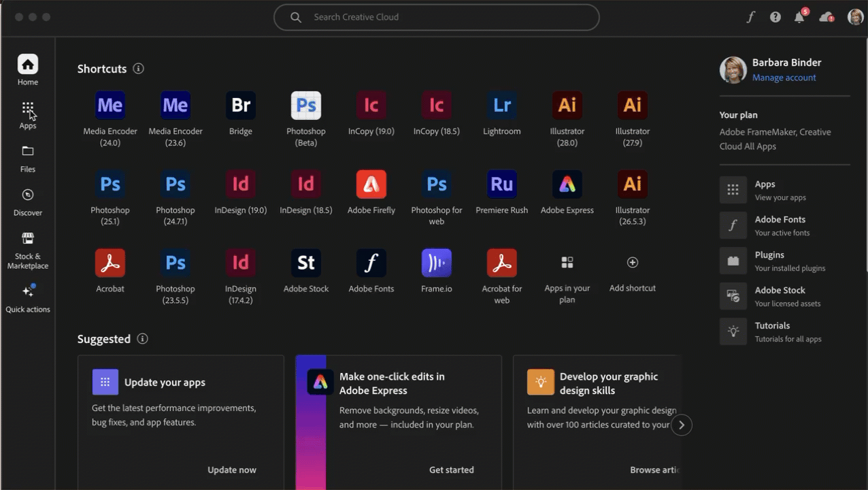The image size is (868, 490).
Task: Click Develop your graphic design skills card
Action: [x=597, y=422]
